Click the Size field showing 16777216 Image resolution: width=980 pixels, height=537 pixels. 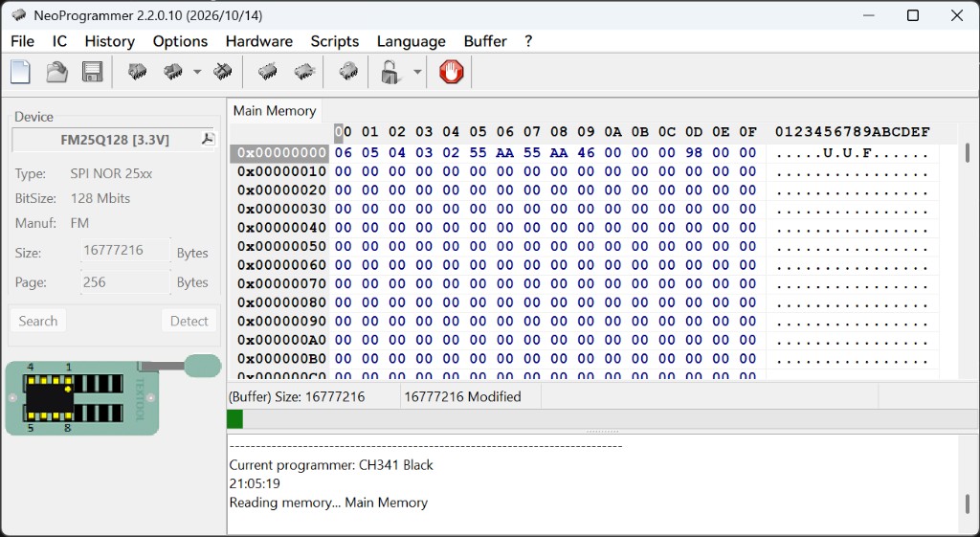tap(125, 250)
